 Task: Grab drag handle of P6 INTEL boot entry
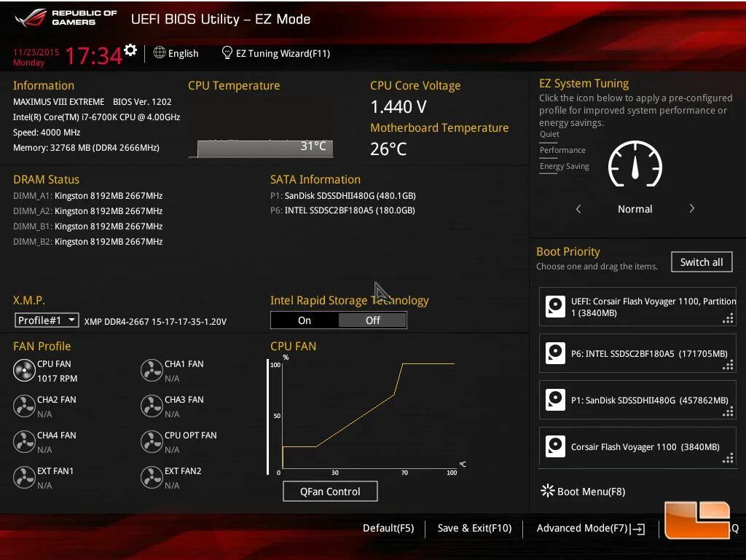coord(728,365)
